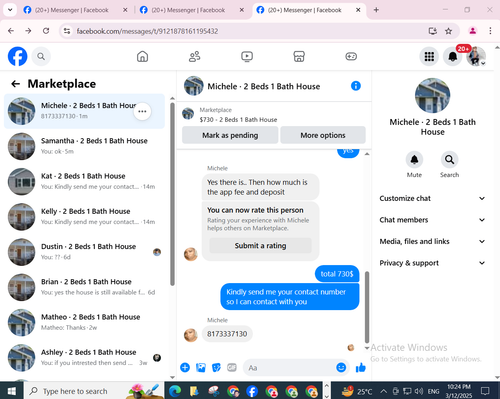Reload the page
The height and width of the screenshot is (399, 500).
(x=46, y=31)
